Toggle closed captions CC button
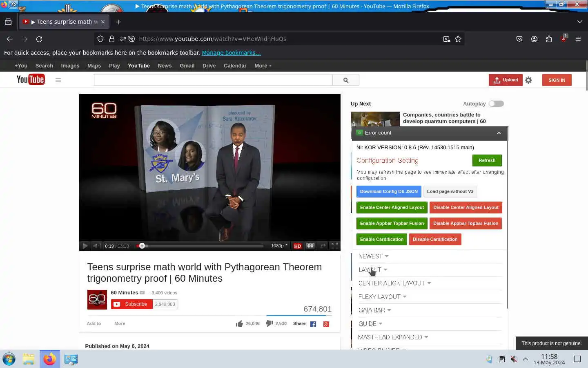The image size is (588, 368). [310, 246]
